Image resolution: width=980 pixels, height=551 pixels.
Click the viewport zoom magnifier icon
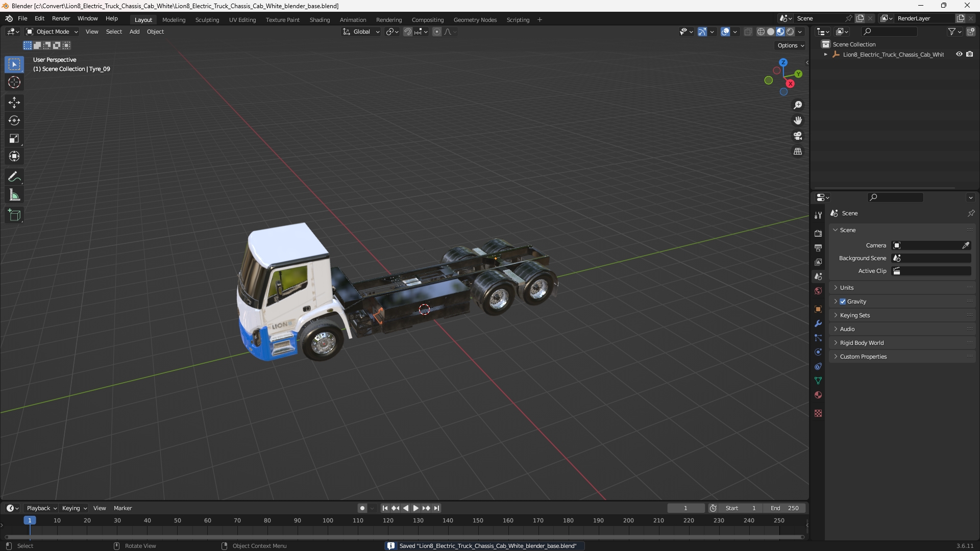(798, 105)
